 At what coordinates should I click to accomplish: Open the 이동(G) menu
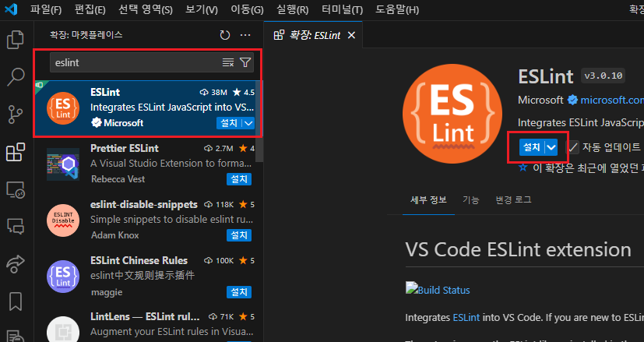(x=247, y=9)
